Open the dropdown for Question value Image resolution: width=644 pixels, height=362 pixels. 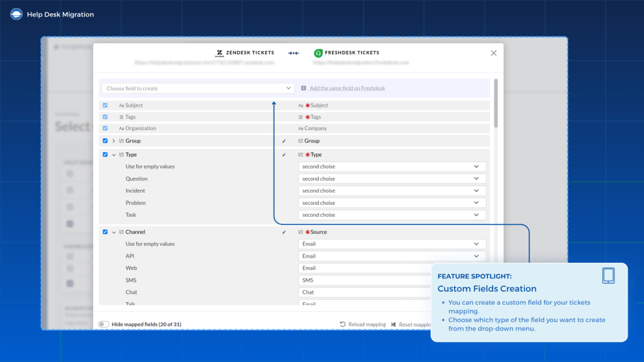392,178
